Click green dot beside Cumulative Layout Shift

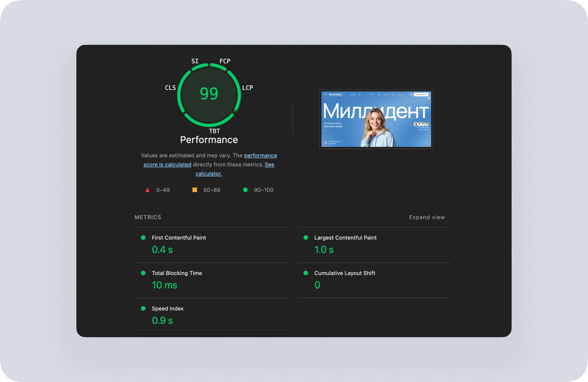(306, 273)
